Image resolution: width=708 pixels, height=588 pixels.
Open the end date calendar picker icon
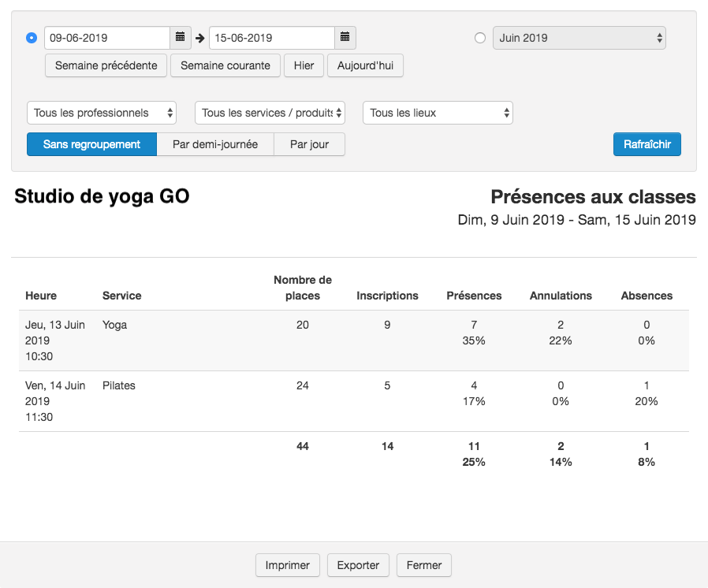click(345, 38)
